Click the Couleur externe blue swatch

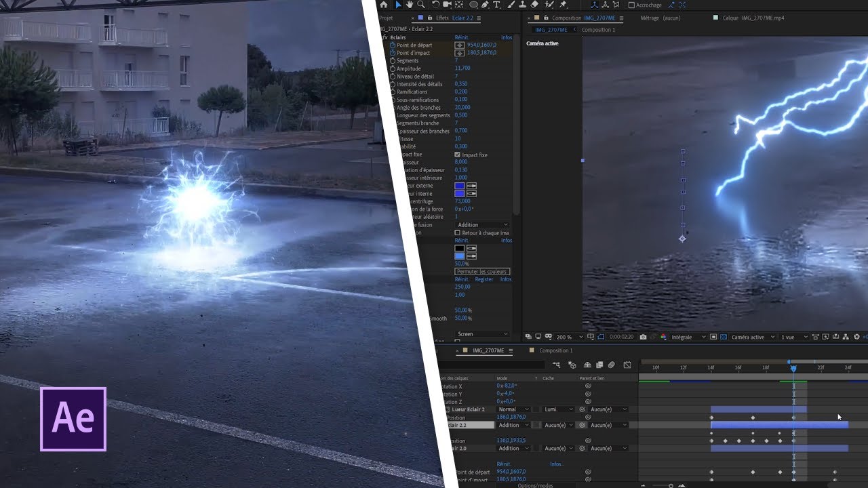point(460,186)
